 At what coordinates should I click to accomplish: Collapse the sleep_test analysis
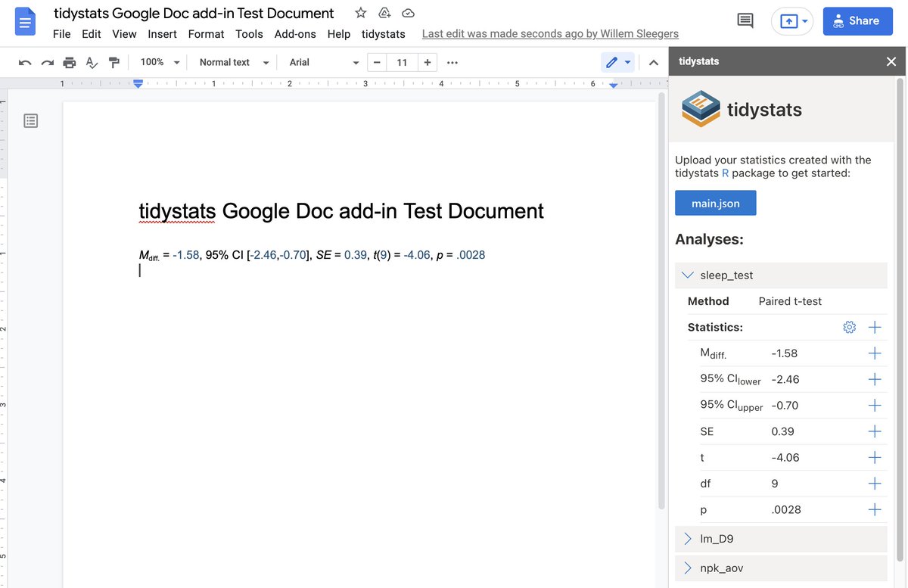(x=781, y=275)
